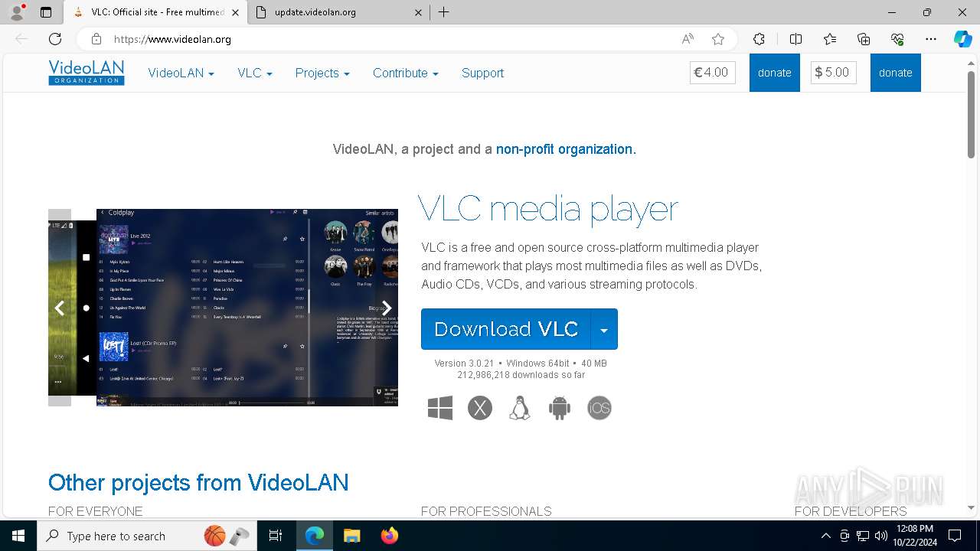The image size is (980, 551).
Task: Click the VideoLAN Organization logo
Action: (87, 73)
